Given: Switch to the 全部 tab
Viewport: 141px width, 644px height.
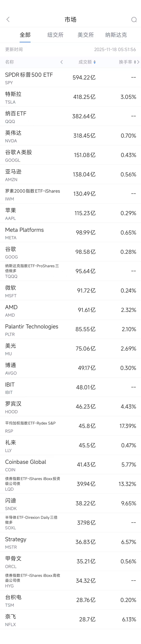Looking at the screenshot, I should (x=25, y=35).
